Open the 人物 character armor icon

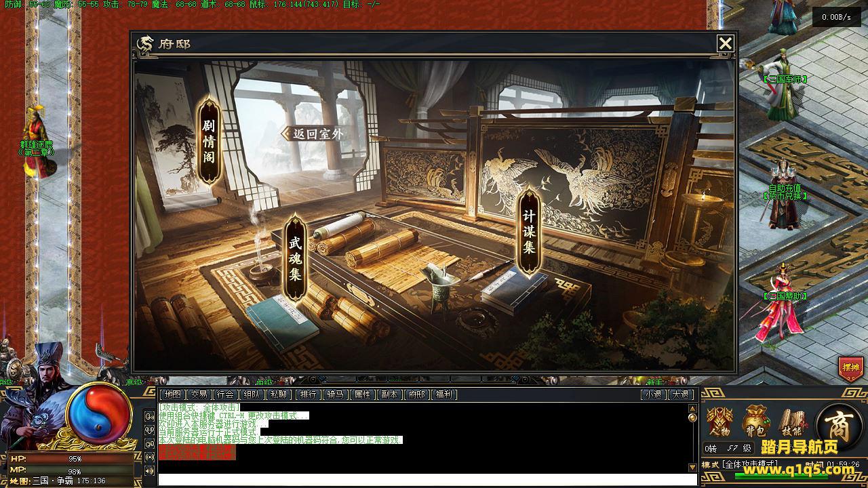coord(719,422)
